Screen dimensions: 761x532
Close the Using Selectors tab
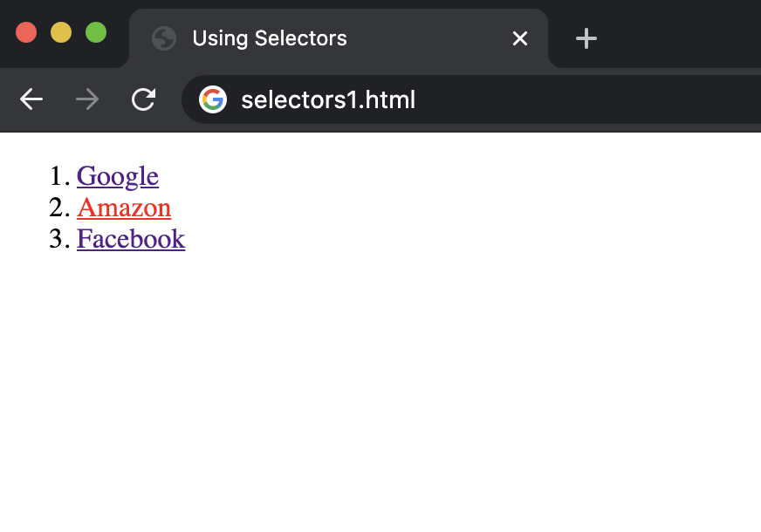tap(520, 38)
